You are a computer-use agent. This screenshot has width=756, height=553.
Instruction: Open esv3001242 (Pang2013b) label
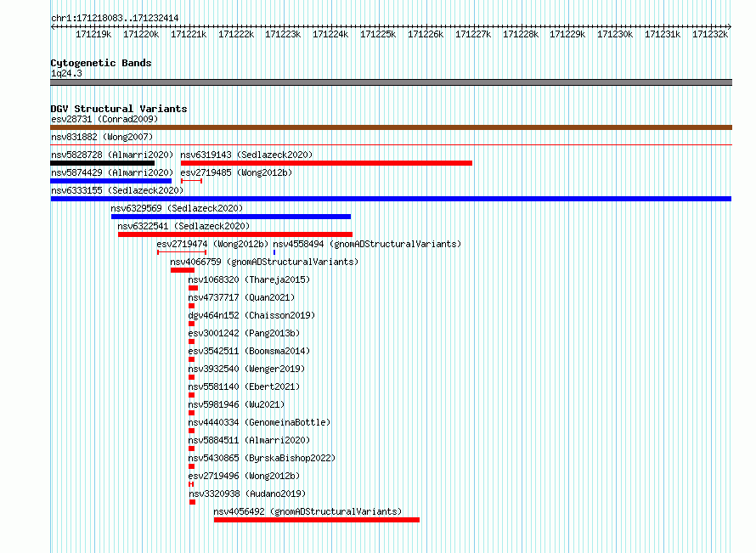tap(244, 333)
